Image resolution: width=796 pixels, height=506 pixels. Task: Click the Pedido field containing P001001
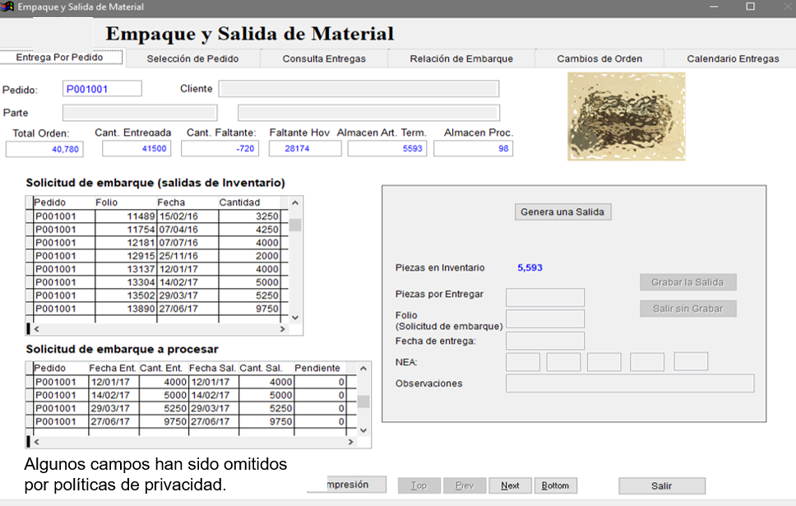coord(102,89)
